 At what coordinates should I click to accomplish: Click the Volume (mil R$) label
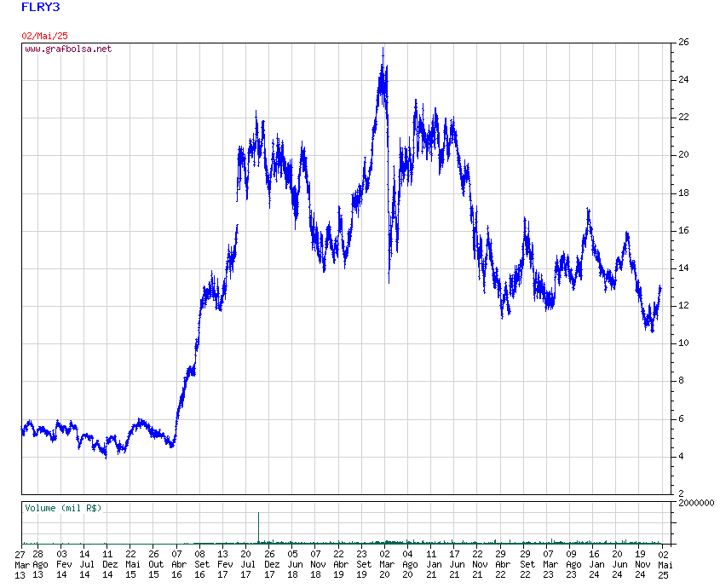[63, 508]
